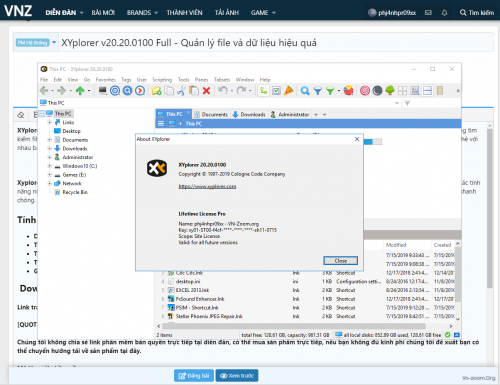Click the Paste clipboard icon
This screenshot has height=385, width=500.
pos(194,90)
